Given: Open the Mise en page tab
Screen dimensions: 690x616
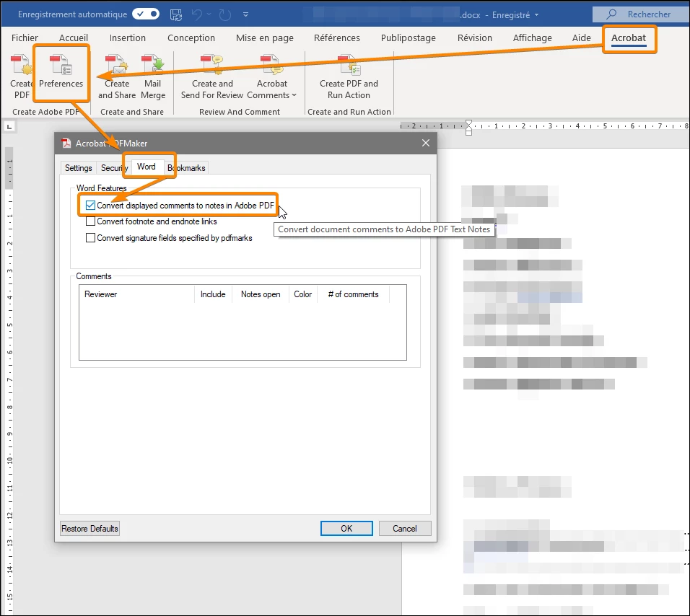Looking at the screenshot, I should [264, 38].
